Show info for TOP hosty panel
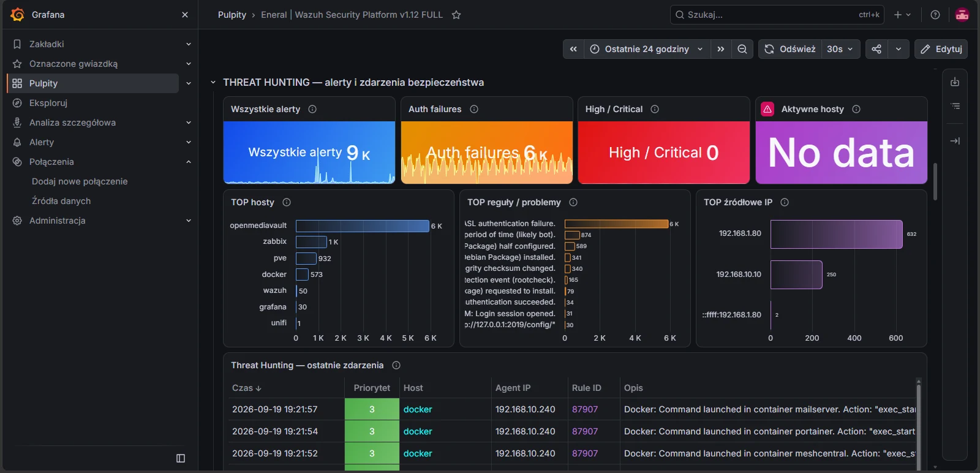 287,202
